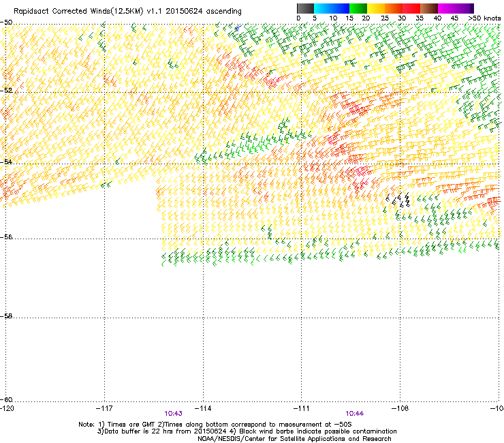Click the '20' legend scale number
The height and width of the screenshot is (443, 504).
point(366,18)
